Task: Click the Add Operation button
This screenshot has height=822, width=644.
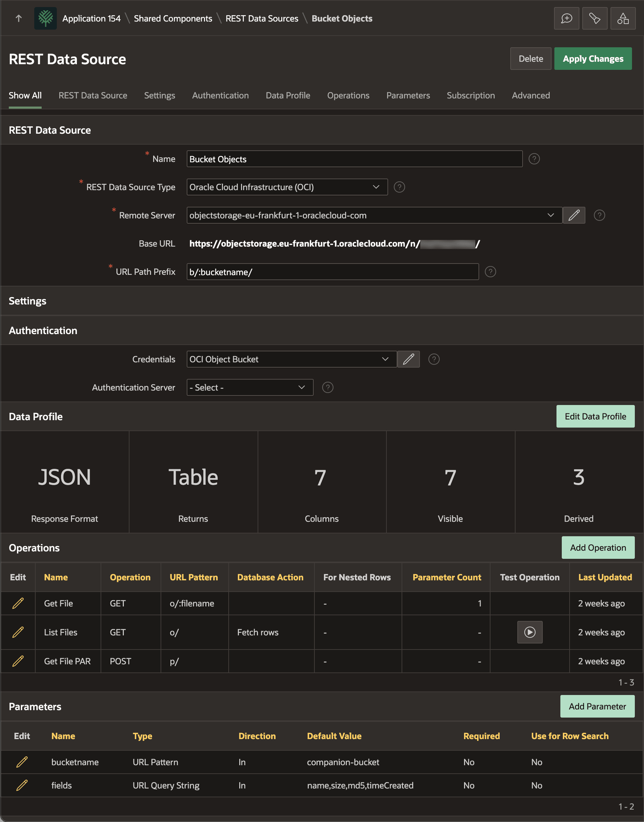Action: coord(598,548)
